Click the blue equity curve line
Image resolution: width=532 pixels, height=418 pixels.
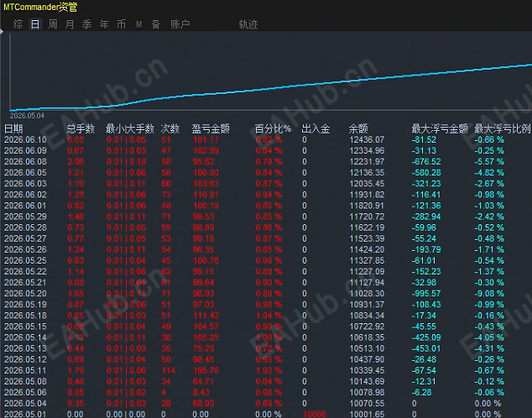coord(271,88)
